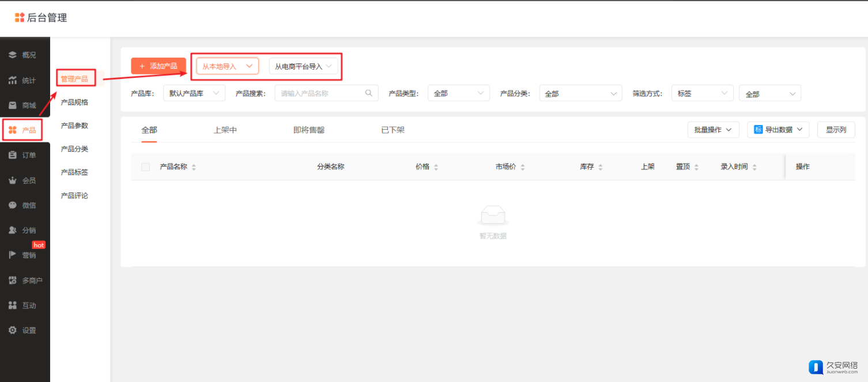This screenshot has width=868, height=382.
Task: Open 产品规格 in the submenu
Action: [x=74, y=102]
